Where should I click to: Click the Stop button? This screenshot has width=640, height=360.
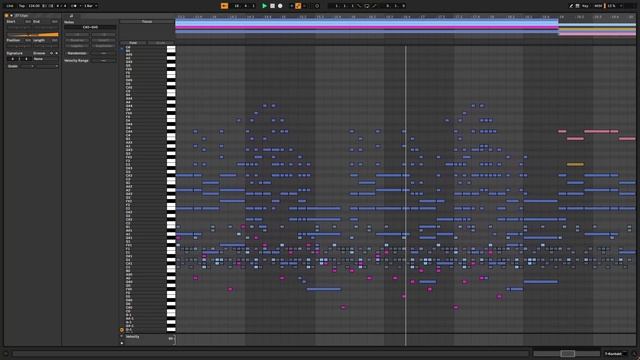point(272,6)
